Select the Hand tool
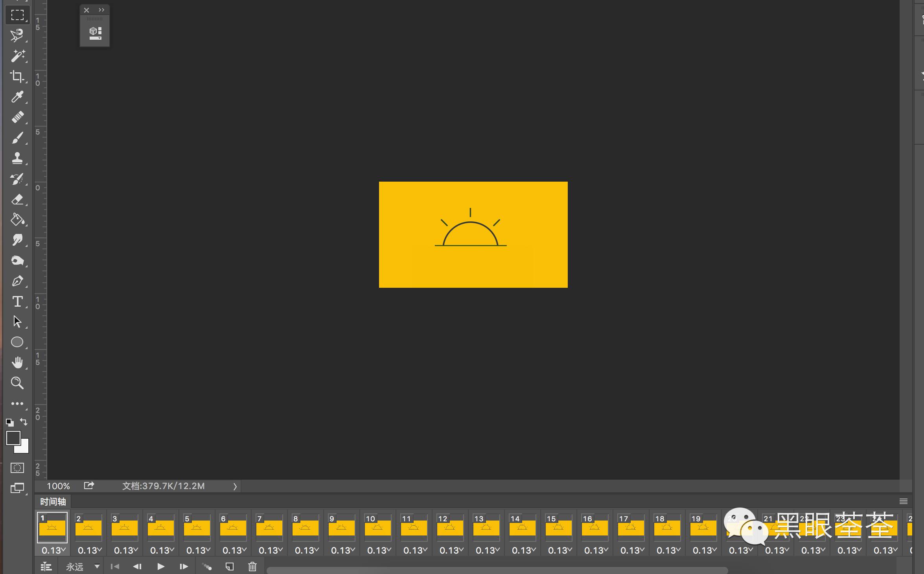924x574 pixels. [x=17, y=363]
